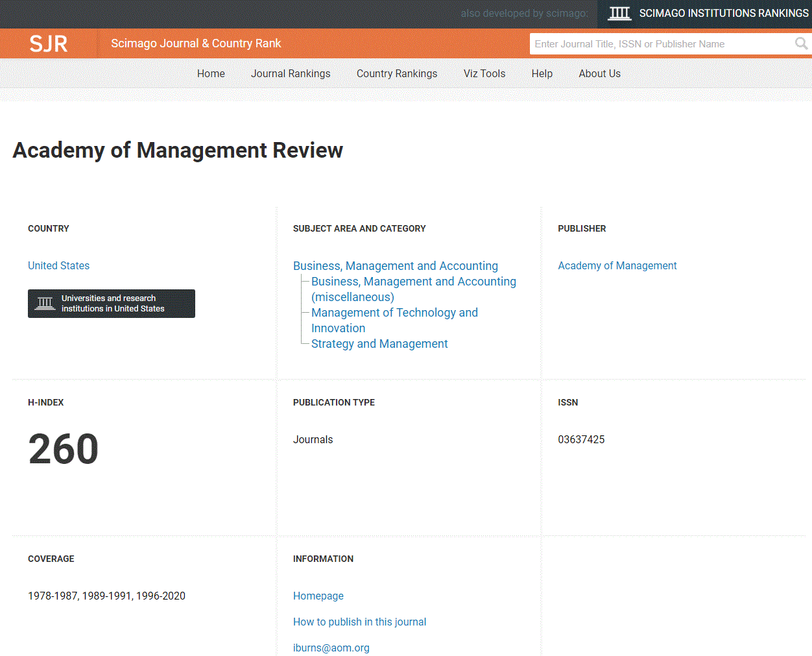Image resolution: width=812 pixels, height=656 pixels.
Task: Click 'also developed by scimago' text
Action: pos(524,13)
